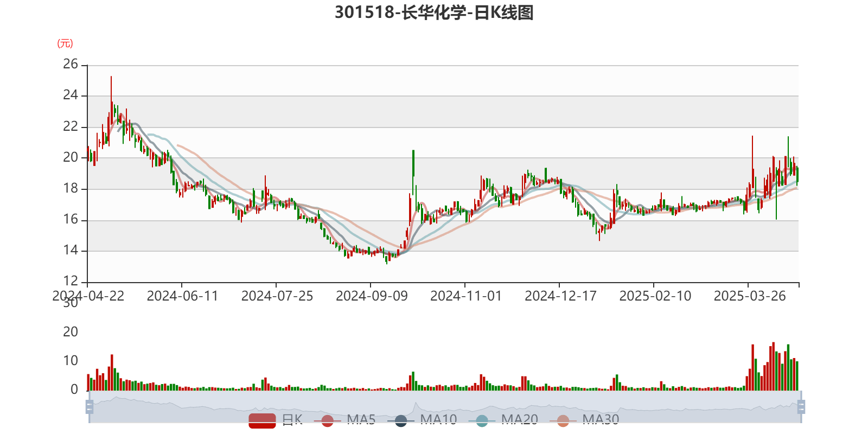The image size is (868, 434).
Task: Click the 22 price axis label
Action: (71, 126)
